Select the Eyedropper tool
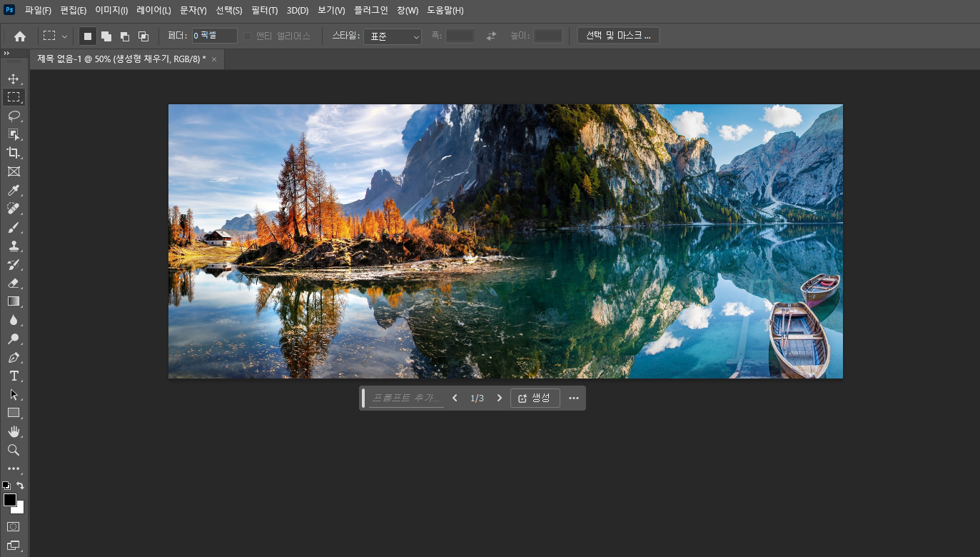The width and height of the screenshot is (980, 557). coord(14,190)
